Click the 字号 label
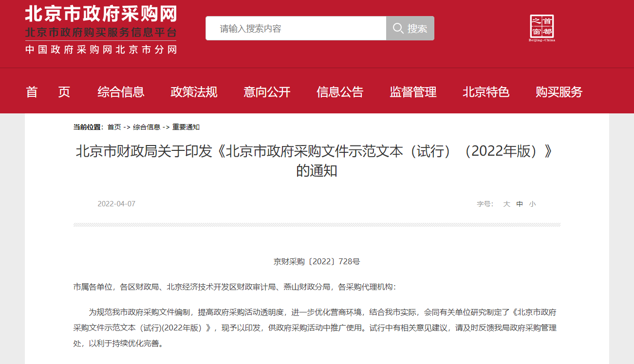This screenshot has width=634, height=364. pyautogui.click(x=485, y=204)
